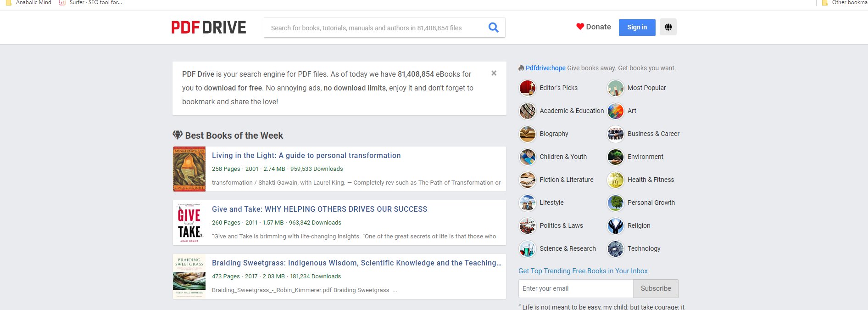Click the Academic & Education category icon
868x310 pixels.
coord(528,111)
